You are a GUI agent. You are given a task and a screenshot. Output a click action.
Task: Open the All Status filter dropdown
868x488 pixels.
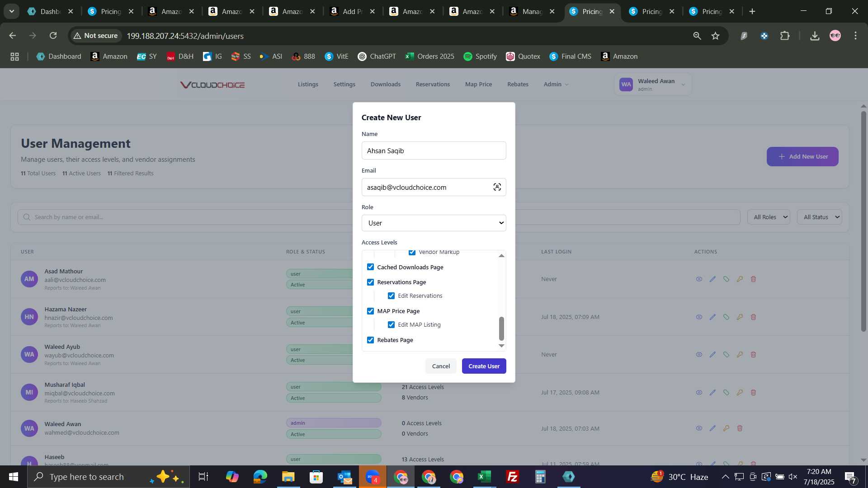(819, 217)
